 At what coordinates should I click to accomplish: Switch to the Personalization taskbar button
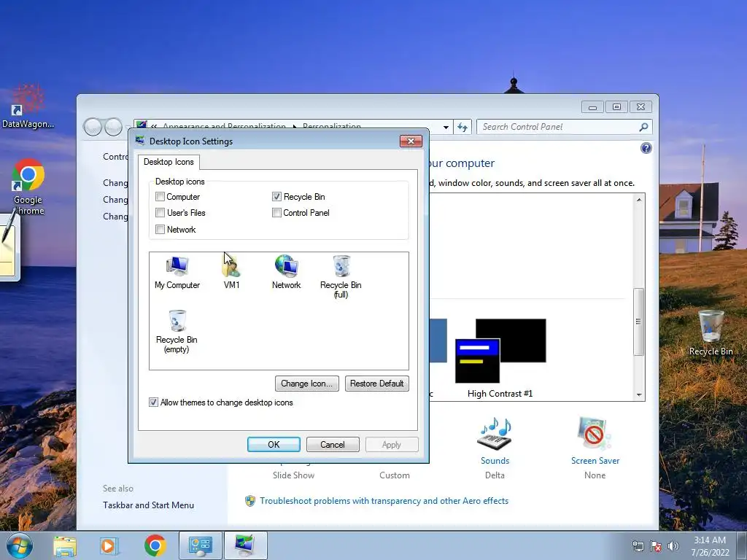pyautogui.click(x=245, y=545)
